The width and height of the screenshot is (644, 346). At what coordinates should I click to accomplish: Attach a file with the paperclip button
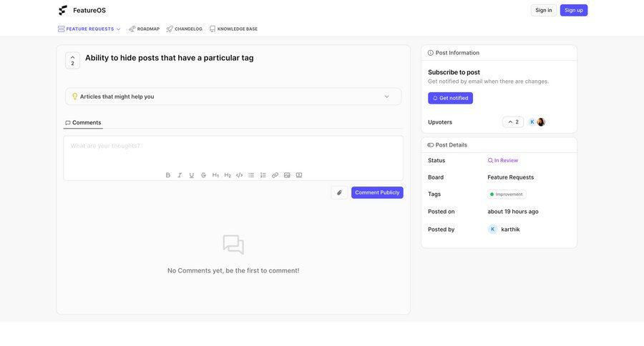point(339,192)
